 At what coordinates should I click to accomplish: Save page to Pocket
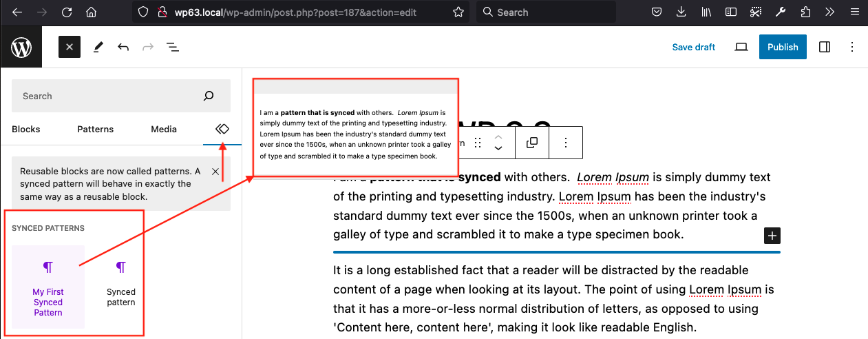657,12
